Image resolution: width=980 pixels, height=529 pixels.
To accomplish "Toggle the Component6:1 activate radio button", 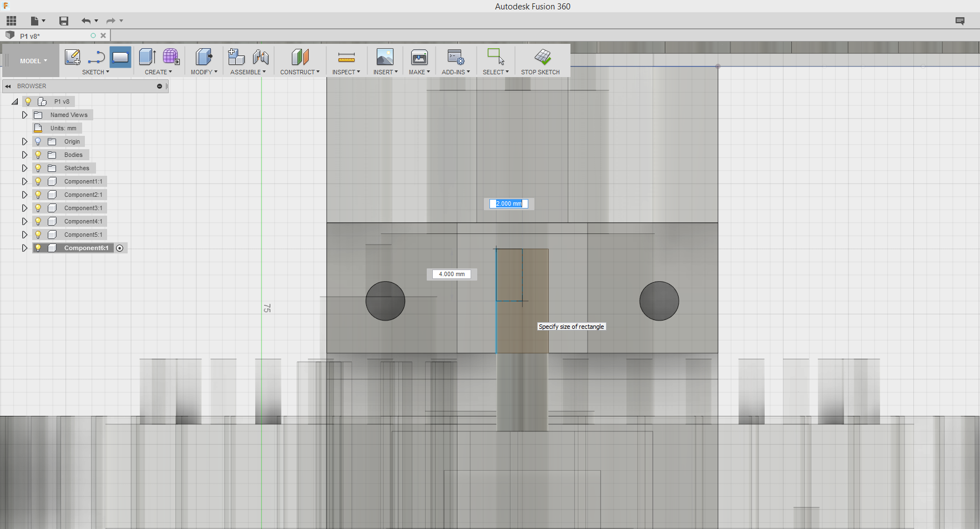I will coord(119,248).
